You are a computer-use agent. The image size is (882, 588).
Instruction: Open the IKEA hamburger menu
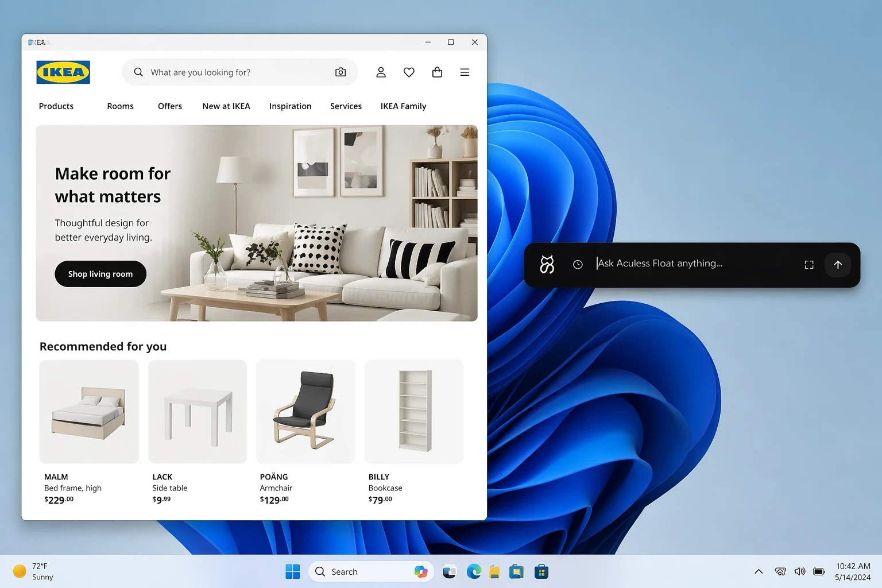point(465,72)
